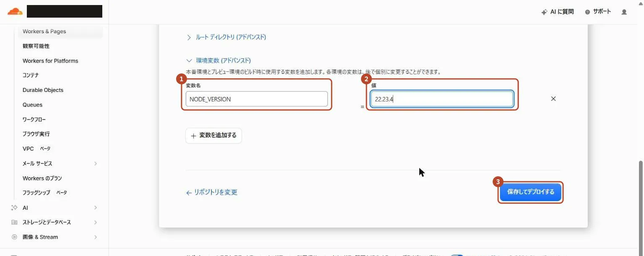Screen dimensions: 644x256
Task: Expand ルート ディレクトリ (アドバンスド) section
Action: (x=226, y=37)
